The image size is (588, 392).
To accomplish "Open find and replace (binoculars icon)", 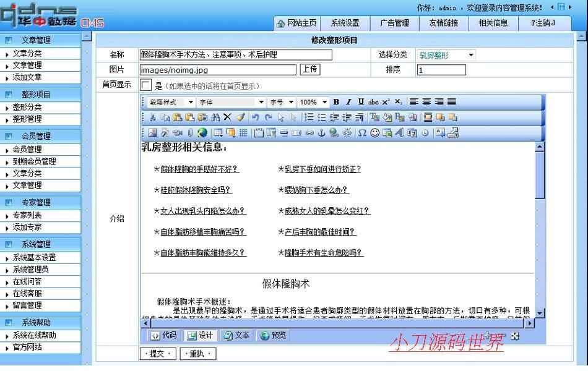I will (x=215, y=117).
